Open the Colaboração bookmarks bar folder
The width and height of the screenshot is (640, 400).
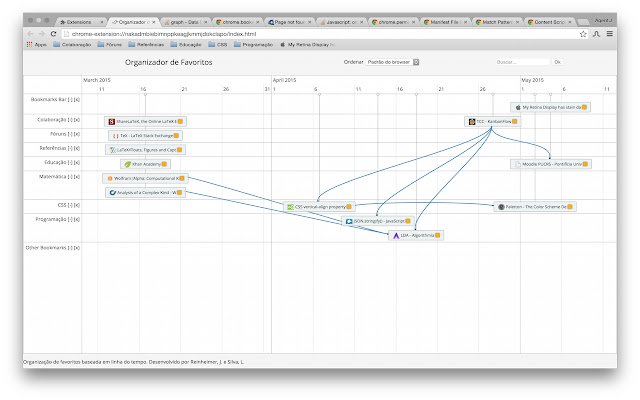[x=72, y=44]
